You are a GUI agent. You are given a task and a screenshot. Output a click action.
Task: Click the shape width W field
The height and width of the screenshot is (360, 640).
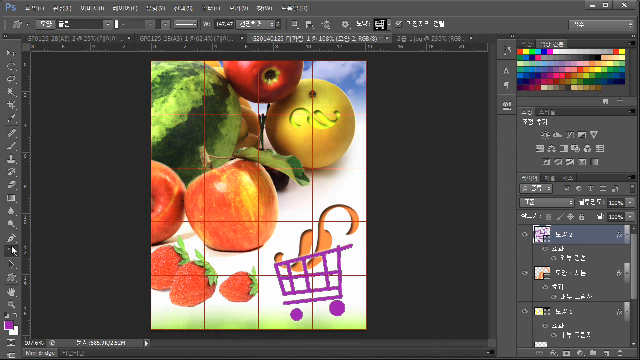click(224, 24)
